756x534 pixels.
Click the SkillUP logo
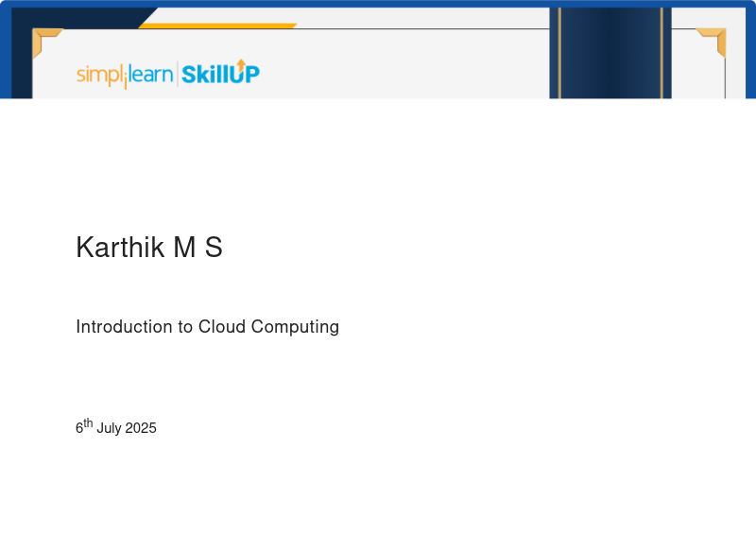tap(220, 74)
